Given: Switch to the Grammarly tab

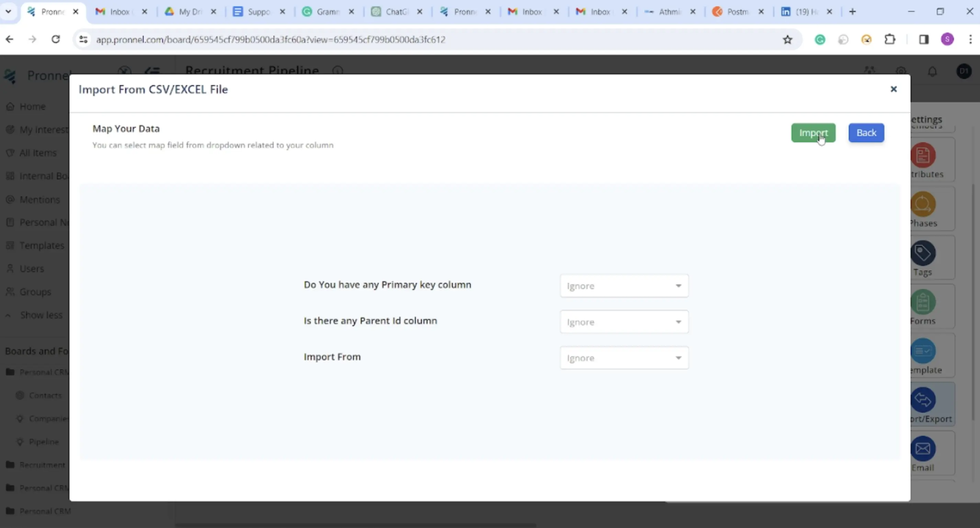Looking at the screenshot, I should point(328,12).
